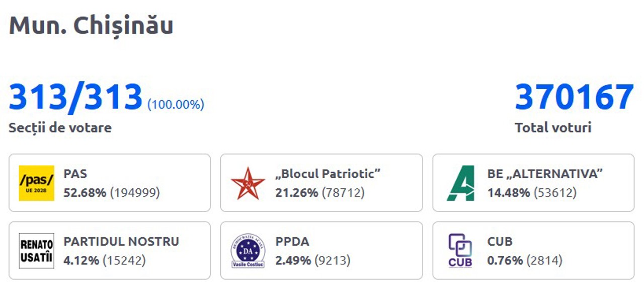
Task: Click the ALTERNATIVA 14.48% result
Action: (508, 192)
